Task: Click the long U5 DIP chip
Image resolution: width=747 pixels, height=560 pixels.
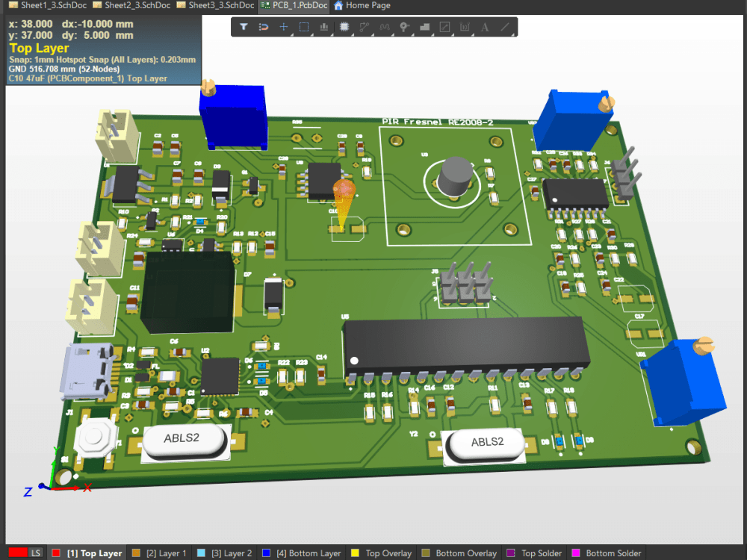Action: 466,346
